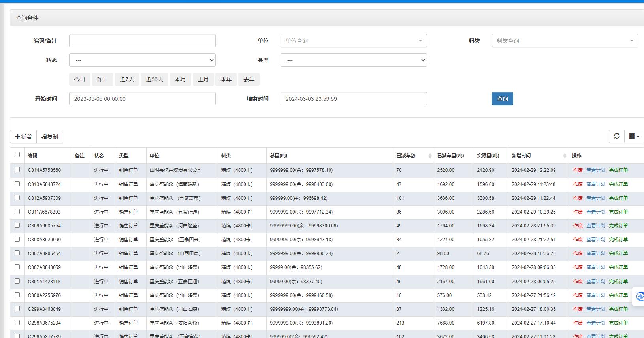Click cell 山阴县亿卉煤炭有限公司
Image resolution: width=644 pixels, height=338 pixels.
[x=175, y=170]
